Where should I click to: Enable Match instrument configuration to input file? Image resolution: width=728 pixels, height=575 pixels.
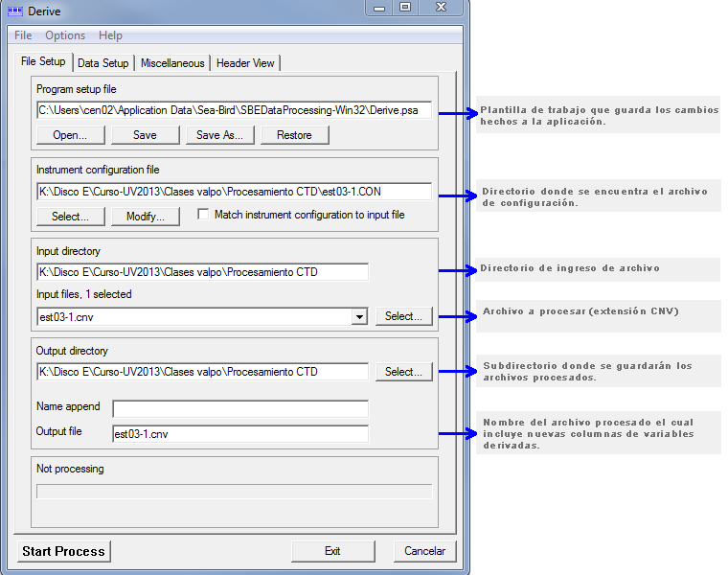point(203,215)
